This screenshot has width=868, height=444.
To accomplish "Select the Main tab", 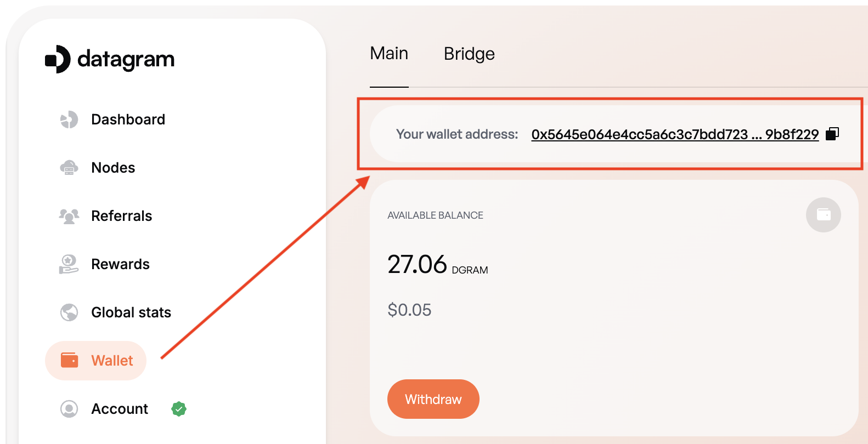I will pyautogui.click(x=389, y=53).
